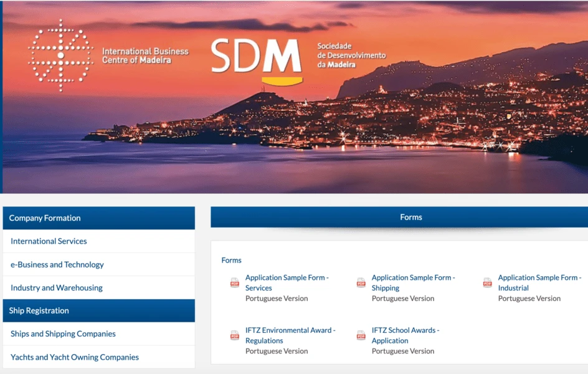Image resolution: width=588 pixels, height=374 pixels.
Task: Click the PDF icon for IFTZ Environmental Award
Action: click(x=235, y=335)
